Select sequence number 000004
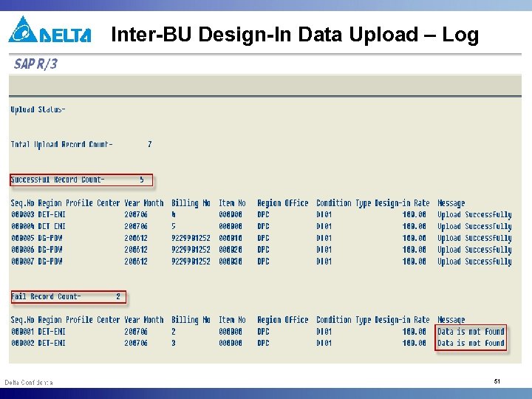This screenshot has height=399, width=532. (x=22, y=226)
